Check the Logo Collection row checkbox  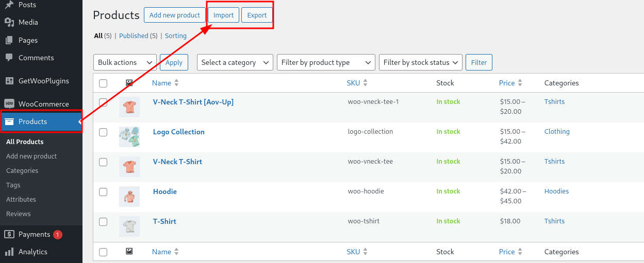coord(103,132)
